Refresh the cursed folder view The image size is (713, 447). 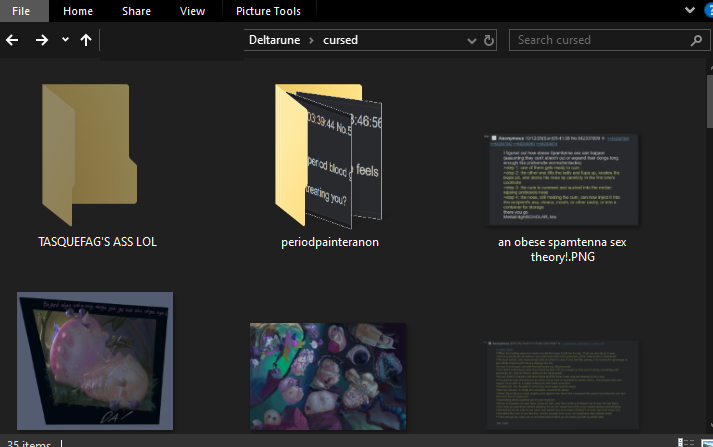pyautogui.click(x=489, y=40)
